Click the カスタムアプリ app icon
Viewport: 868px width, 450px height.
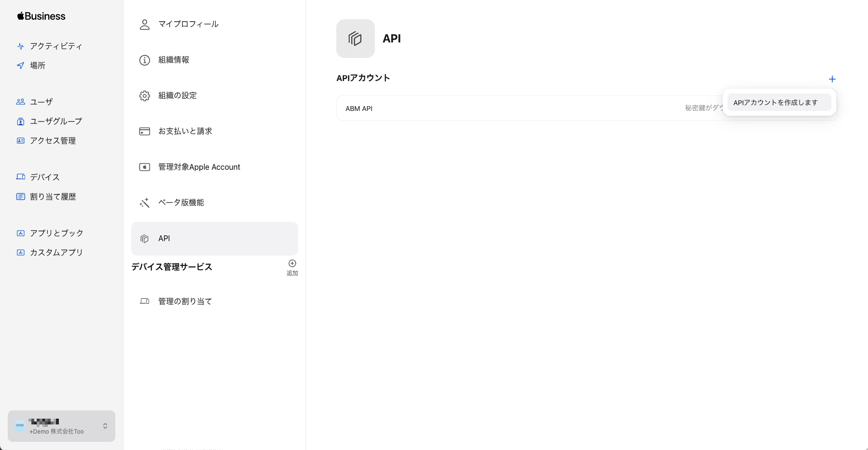[x=21, y=252]
